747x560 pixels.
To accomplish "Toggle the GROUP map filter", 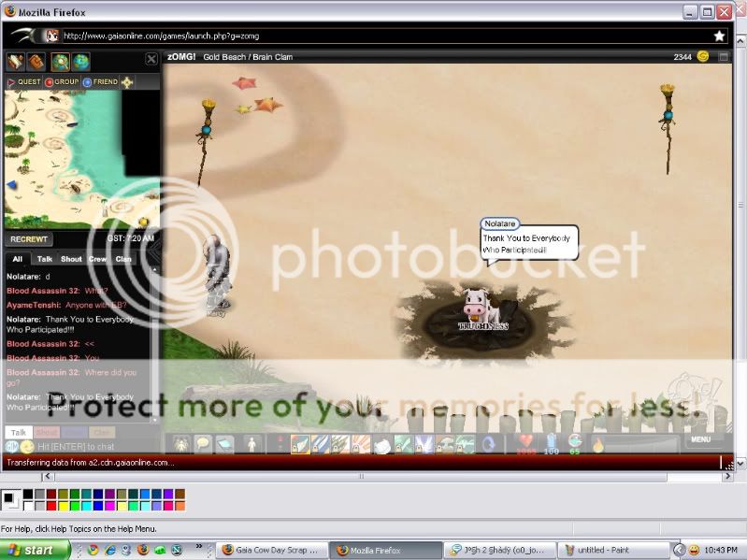I will click(62, 82).
